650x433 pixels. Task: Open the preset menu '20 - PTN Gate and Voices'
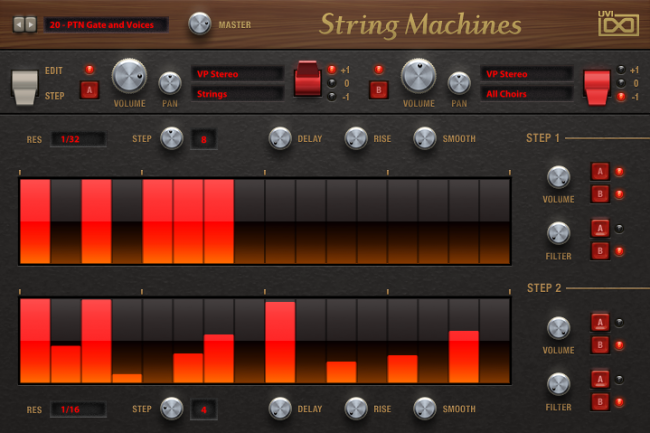click(x=106, y=25)
